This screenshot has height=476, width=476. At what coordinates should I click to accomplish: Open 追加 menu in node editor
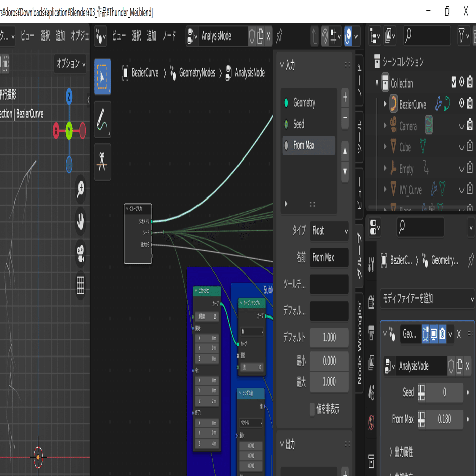pyautogui.click(x=151, y=36)
